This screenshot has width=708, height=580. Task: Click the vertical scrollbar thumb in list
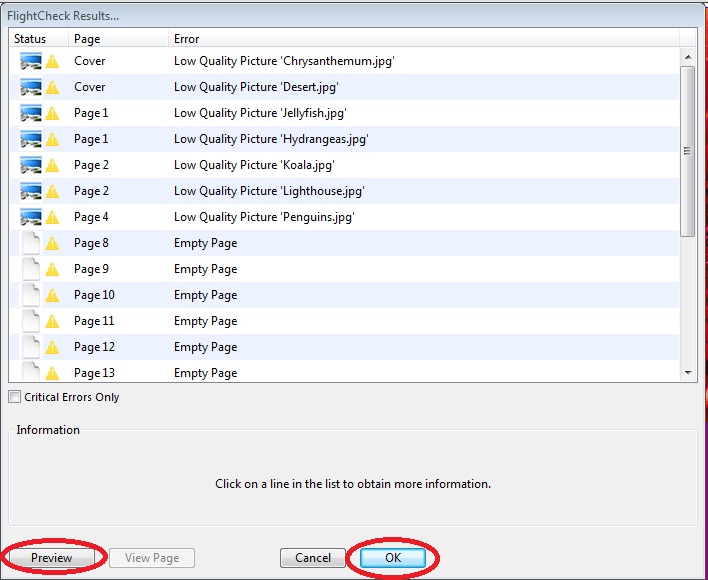687,150
